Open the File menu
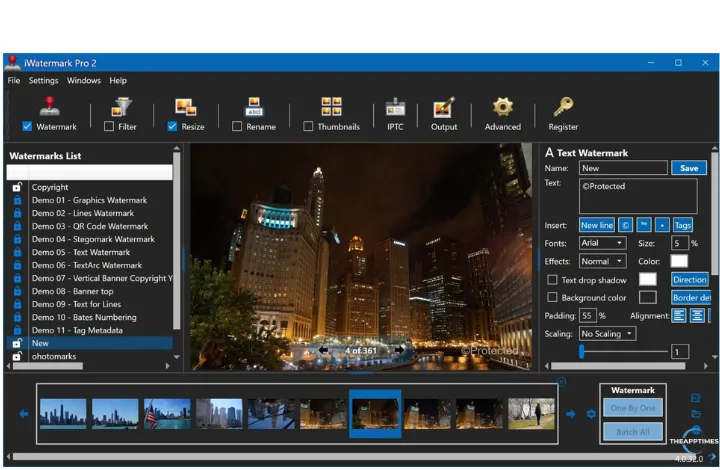The image size is (720, 470). [x=14, y=80]
